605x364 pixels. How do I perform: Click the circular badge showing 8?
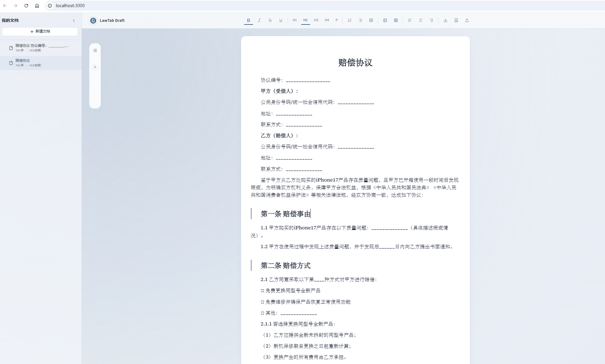(x=95, y=67)
